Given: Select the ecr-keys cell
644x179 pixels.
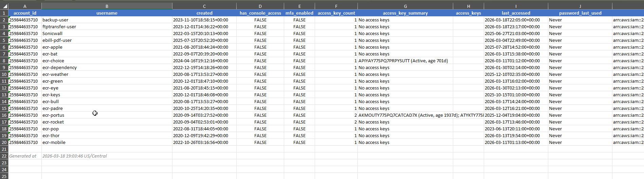Looking at the screenshot, I should [107, 95].
